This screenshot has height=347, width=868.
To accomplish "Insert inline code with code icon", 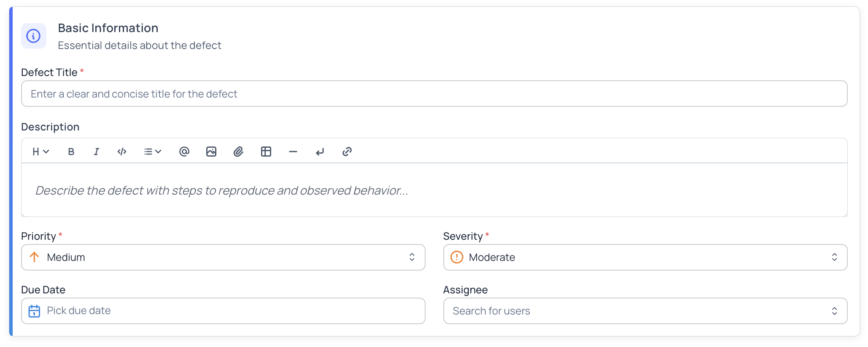I will click(x=122, y=152).
